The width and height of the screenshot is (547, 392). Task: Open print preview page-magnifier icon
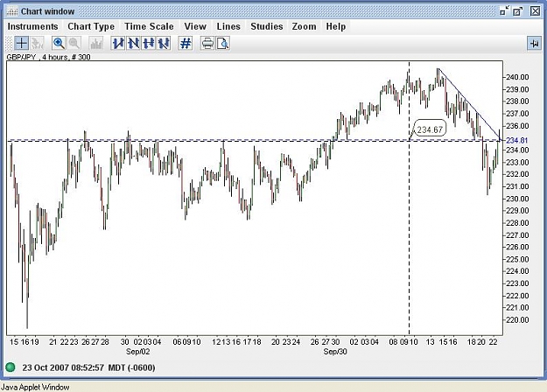pyautogui.click(x=223, y=43)
